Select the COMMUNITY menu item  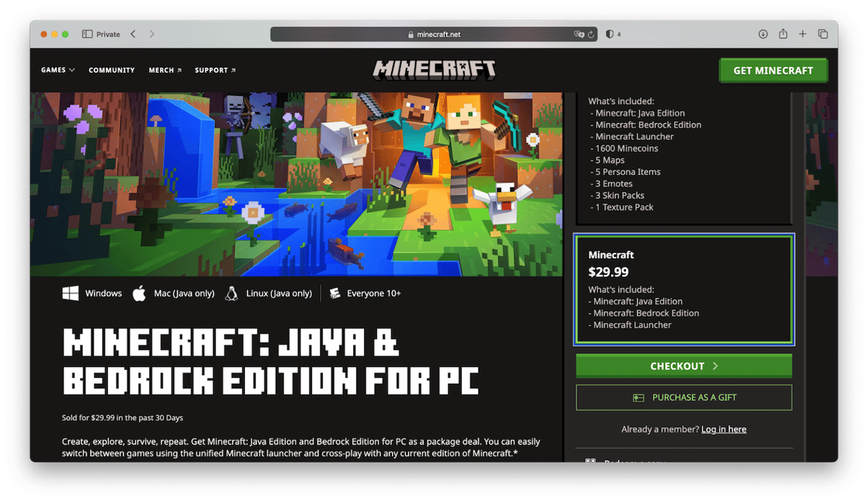(x=111, y=70)
